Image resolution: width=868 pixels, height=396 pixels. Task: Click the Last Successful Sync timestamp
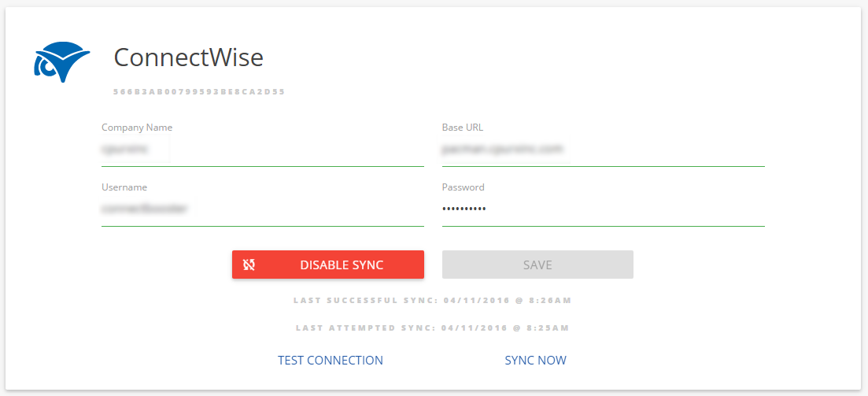432,301
